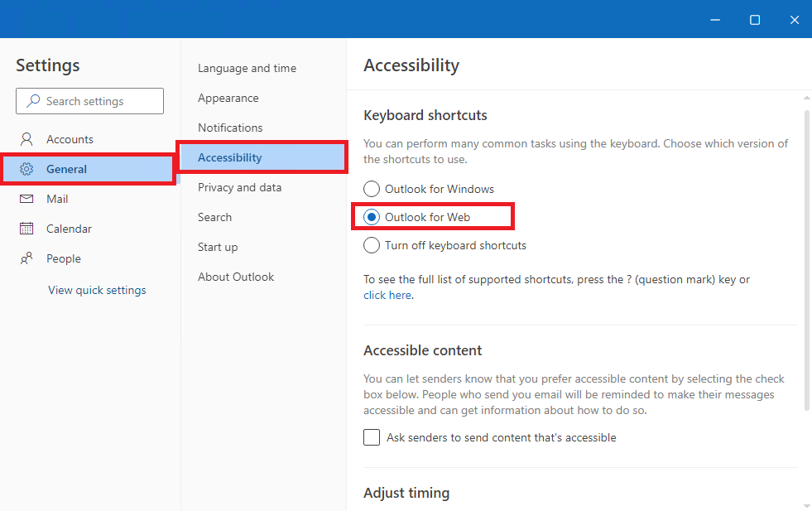Click the Accessible content heading
This screenshot has width=812, height=511.
tap(423, 350)
